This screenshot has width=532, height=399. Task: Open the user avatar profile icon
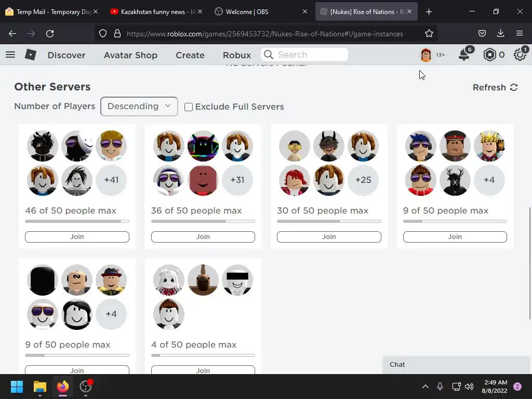(x=426, y=55)
